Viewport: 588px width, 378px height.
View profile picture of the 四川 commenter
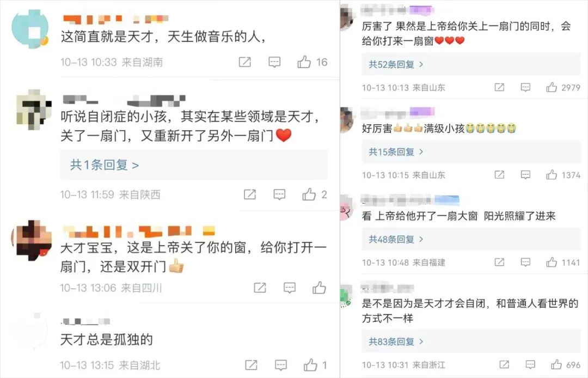tap(32, 240)
